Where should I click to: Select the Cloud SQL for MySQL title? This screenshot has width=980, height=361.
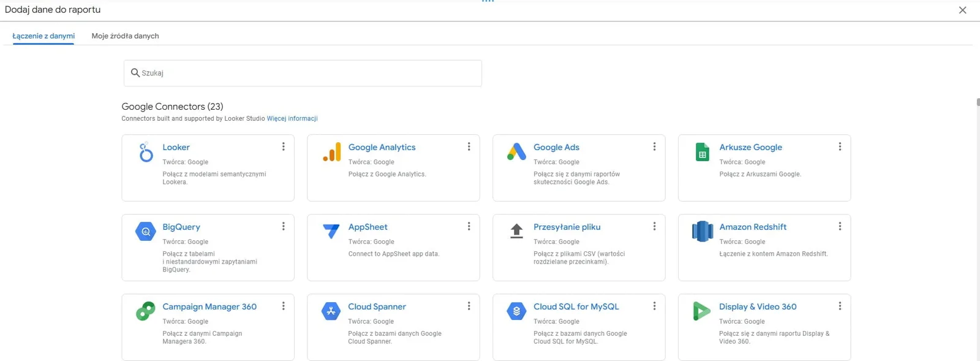point(576,306)
